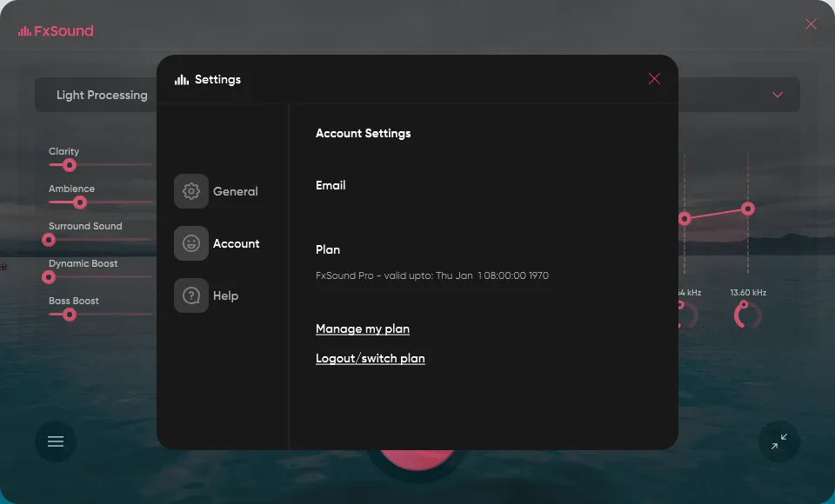Screen dimensions: 835x504
Task: Select the General settings gear icon
Action: (190, 191)
